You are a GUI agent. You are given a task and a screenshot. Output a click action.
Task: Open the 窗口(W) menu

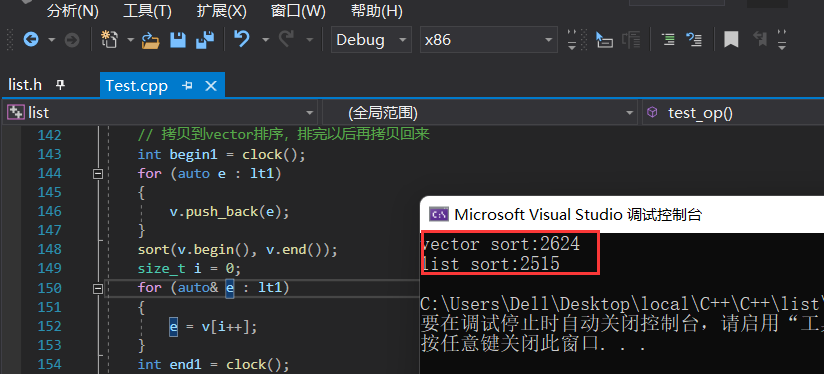tap(298, 11)
